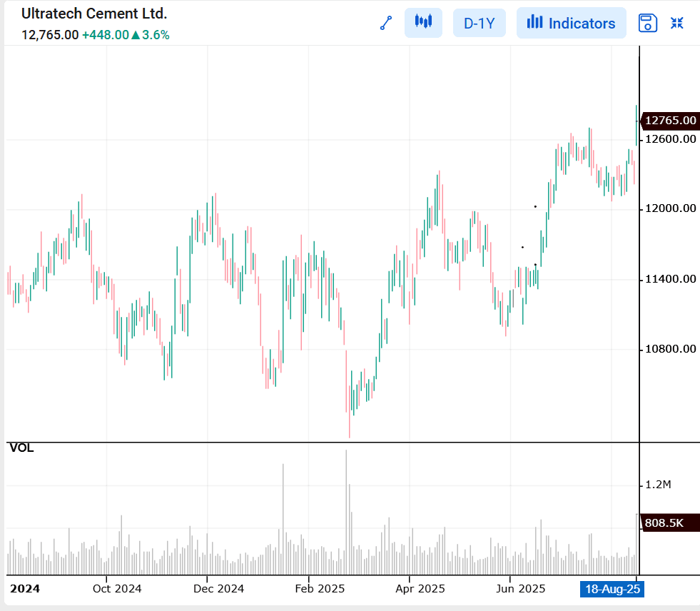Click the Oct 2024 date label

tap(117, 589)
